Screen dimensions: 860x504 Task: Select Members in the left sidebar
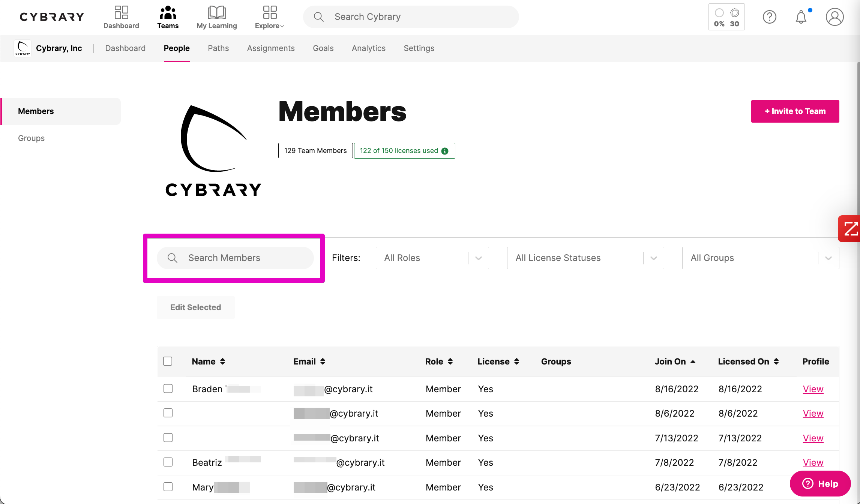pos(61,111)
